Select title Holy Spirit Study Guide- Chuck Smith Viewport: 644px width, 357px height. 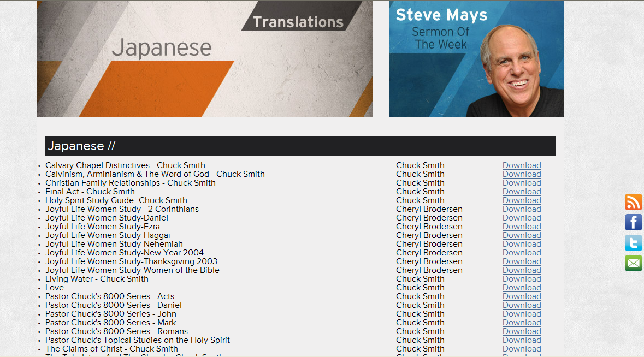[116, 200]
